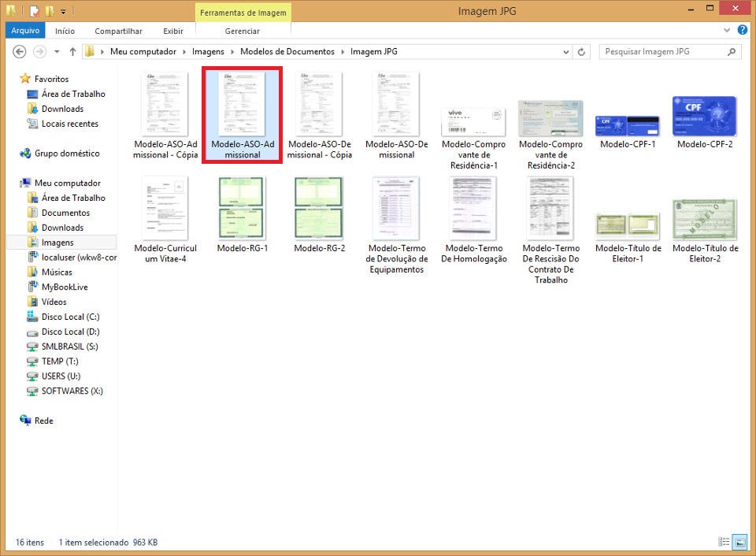Create a new folder via Quick Access icon
This screenshot has height=556, width=756.
pos(50,10)
